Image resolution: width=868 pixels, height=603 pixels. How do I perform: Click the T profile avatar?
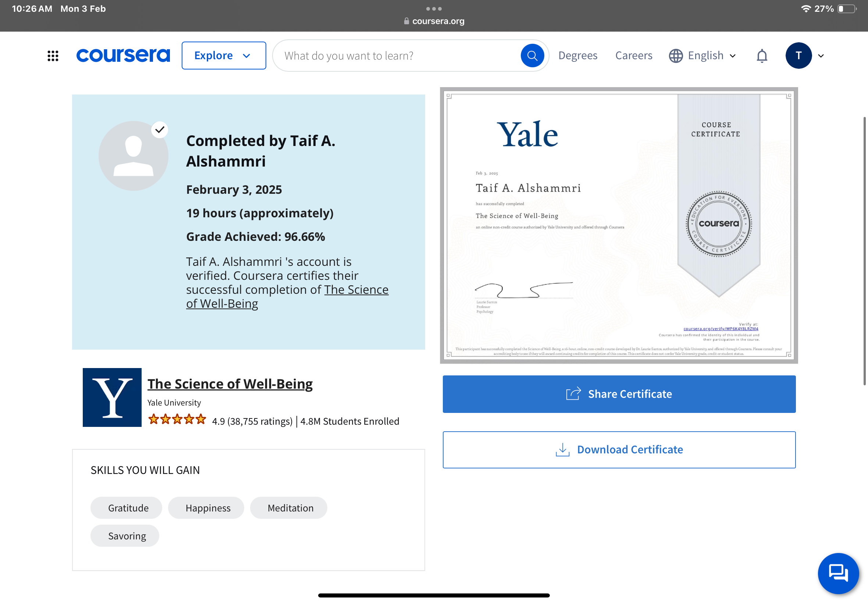click(x=798, y=56)
